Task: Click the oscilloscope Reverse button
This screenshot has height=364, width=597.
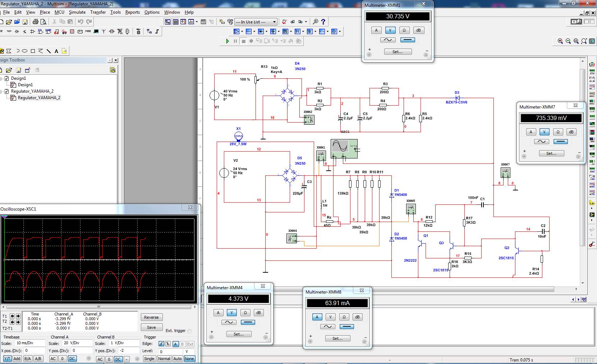Action: point(151,317)
